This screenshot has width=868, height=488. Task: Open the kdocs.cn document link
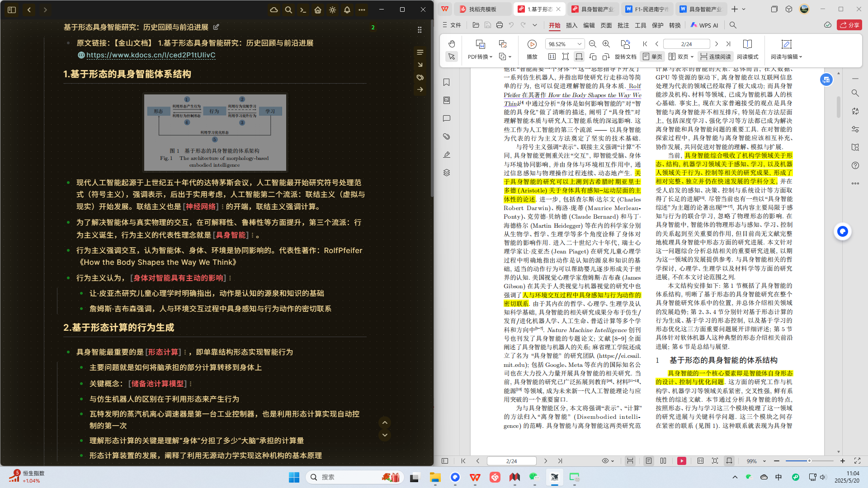pos(151,55)
